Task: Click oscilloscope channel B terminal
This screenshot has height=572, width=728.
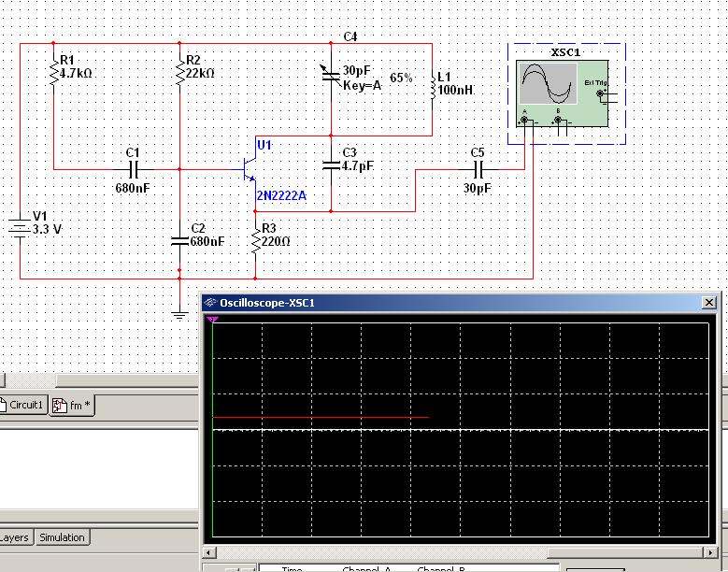Action: coord(558,121)
